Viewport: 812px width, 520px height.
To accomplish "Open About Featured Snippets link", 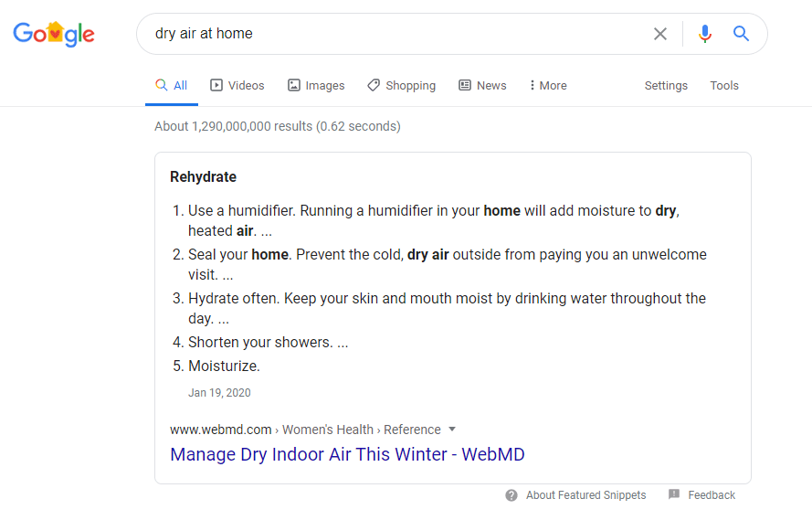I will pos(585,495).
